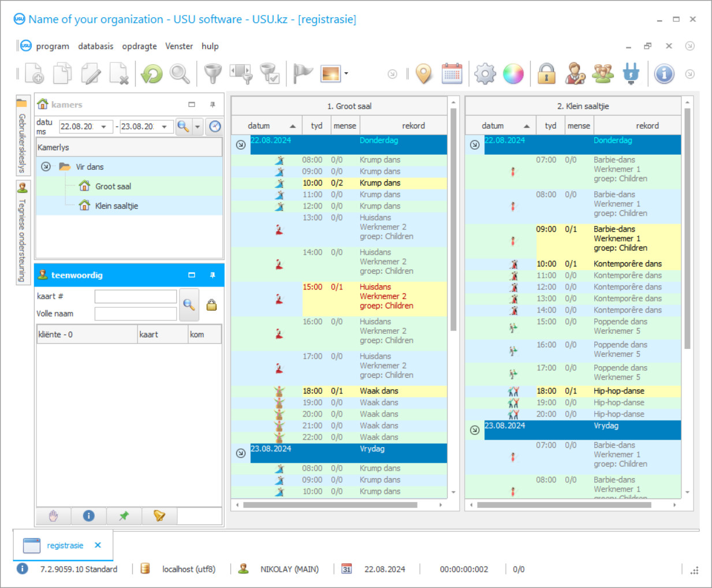Open the start date dropdown arrow

click(x=104, y=126)
